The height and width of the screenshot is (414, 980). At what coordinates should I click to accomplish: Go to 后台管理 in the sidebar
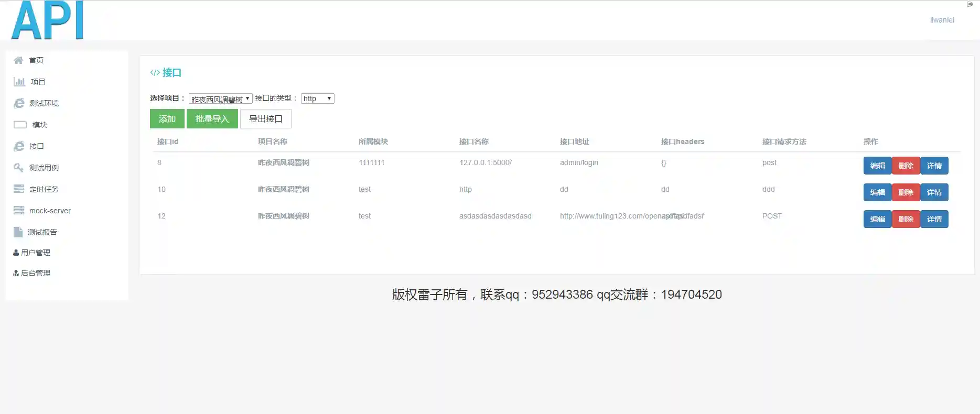tap(32, 273)
